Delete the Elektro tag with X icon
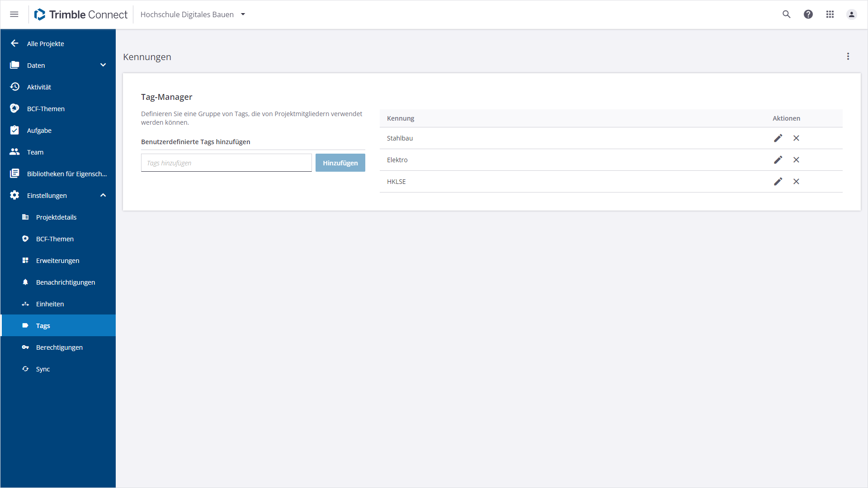Screen dimensions: 868x488 pyautogui.click(x=796, y=160)
